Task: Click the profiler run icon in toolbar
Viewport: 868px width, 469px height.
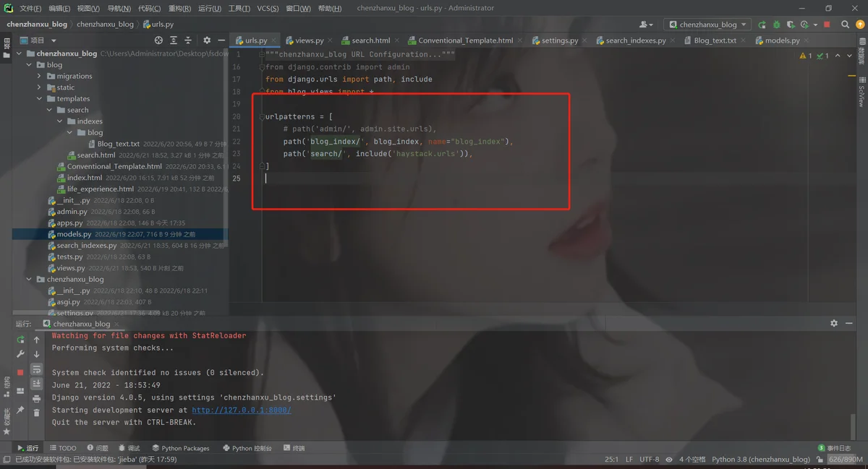Action: (x=804, y=25)
